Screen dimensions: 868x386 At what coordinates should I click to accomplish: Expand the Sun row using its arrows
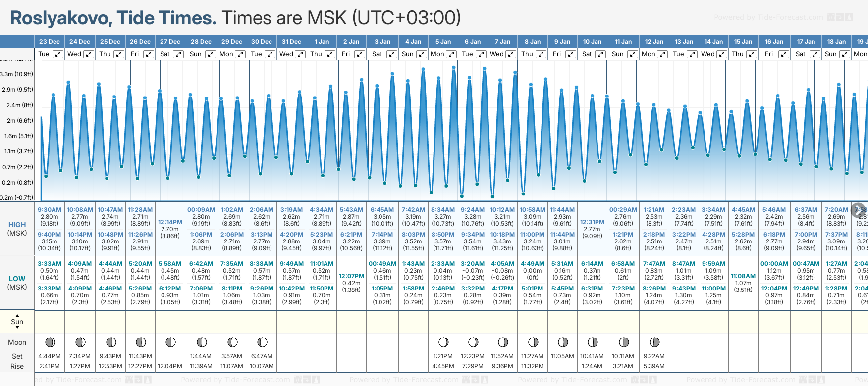(17, 321)
